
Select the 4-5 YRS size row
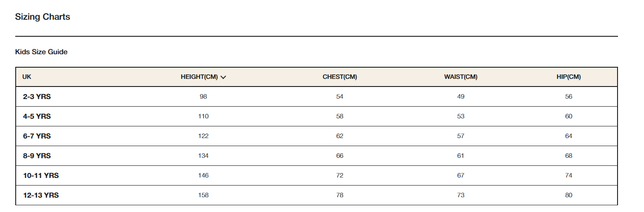click(317, 117)
